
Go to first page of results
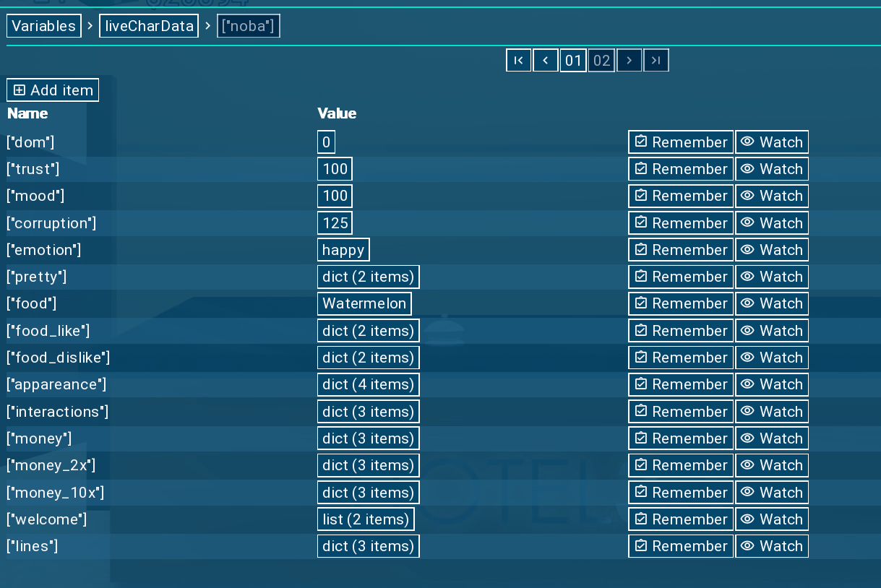(x=518, y=61)
